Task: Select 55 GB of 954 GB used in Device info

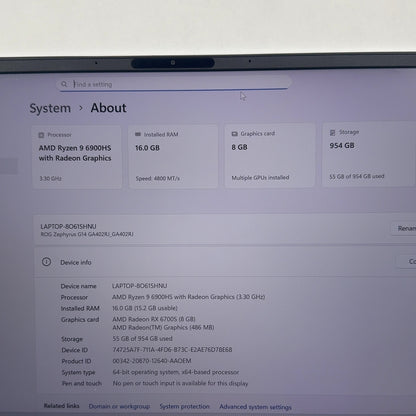Action: pos(142,339)
